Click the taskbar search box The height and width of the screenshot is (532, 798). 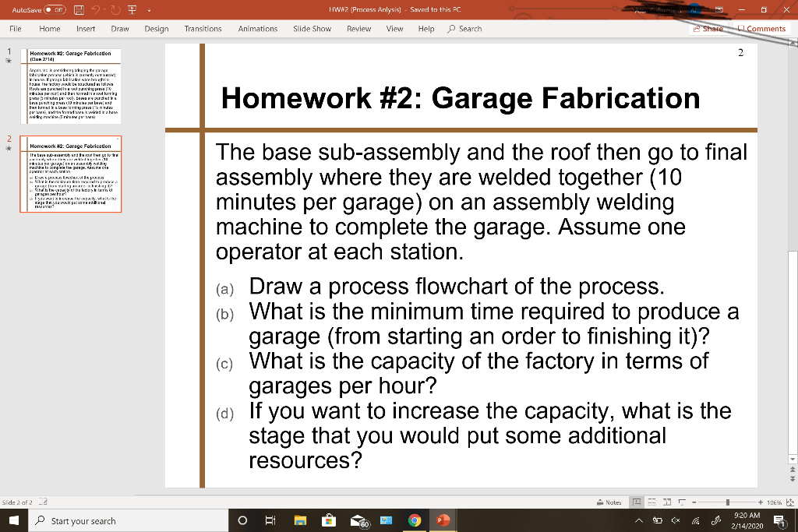(129, 521)
